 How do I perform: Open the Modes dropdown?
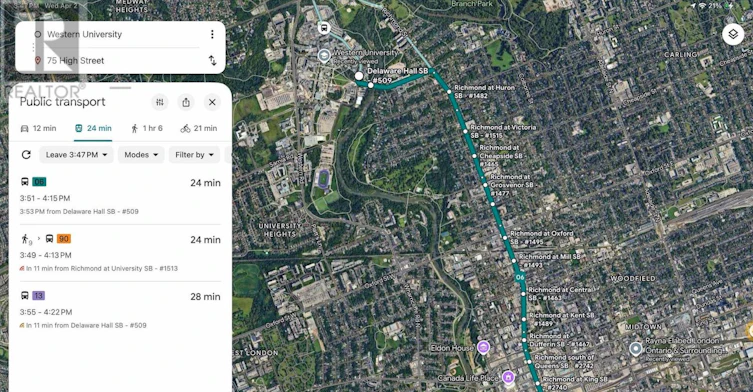[x=141, y=155]
